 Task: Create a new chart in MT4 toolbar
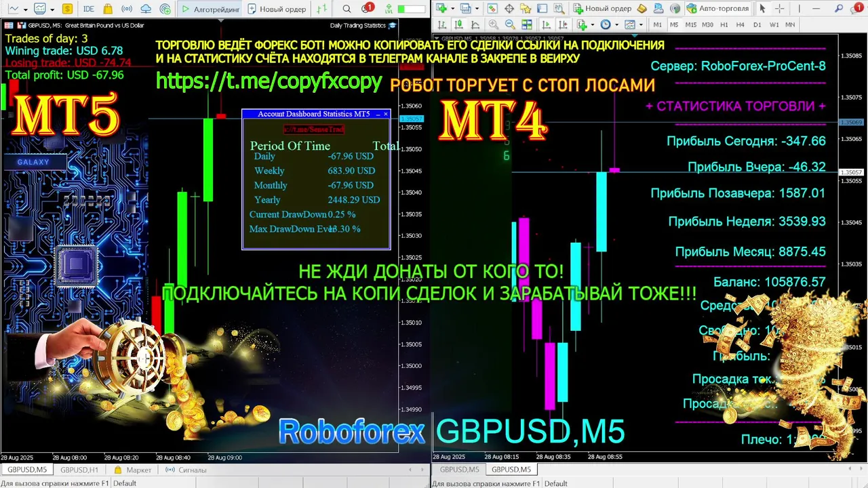click(441, 8)
